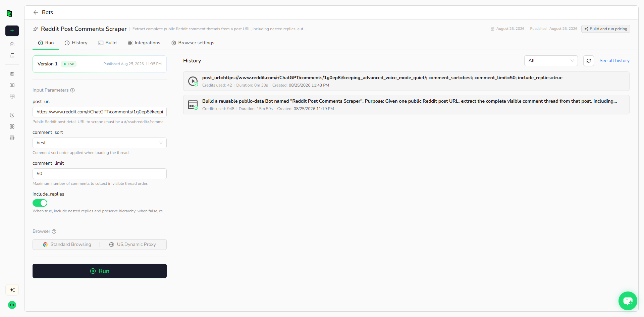Click the bot icon beside Reddit Post Comments Scraper
The image size is (644, 317).
point(36,29)
